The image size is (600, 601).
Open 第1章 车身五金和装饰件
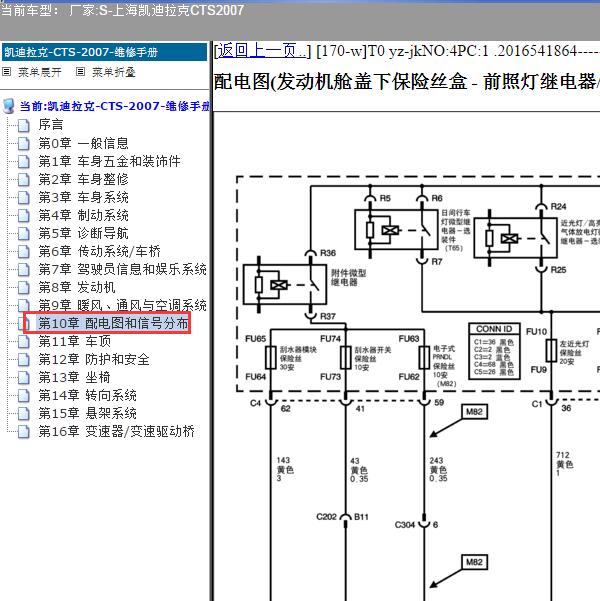click(109, 161)
